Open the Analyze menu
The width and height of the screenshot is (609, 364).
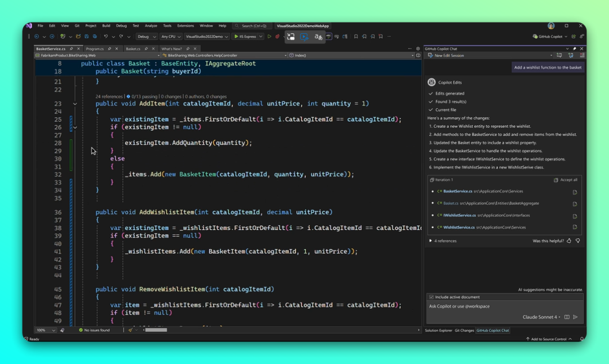point(151,26)
